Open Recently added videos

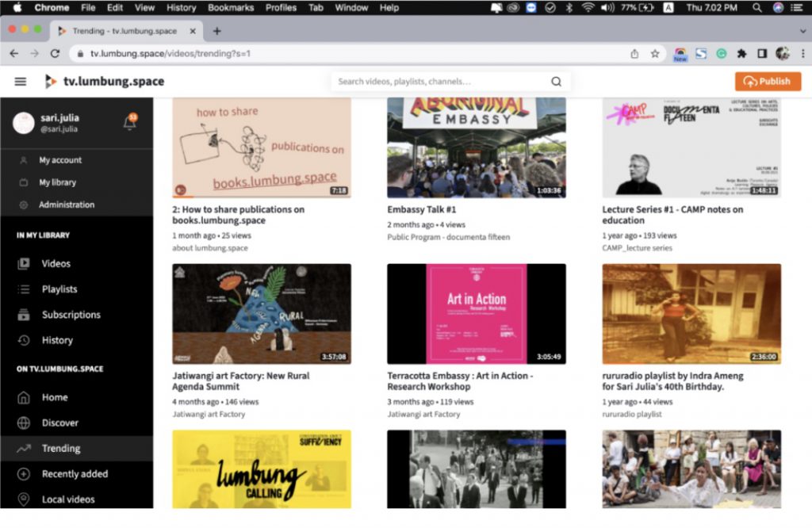click(75, 473)
